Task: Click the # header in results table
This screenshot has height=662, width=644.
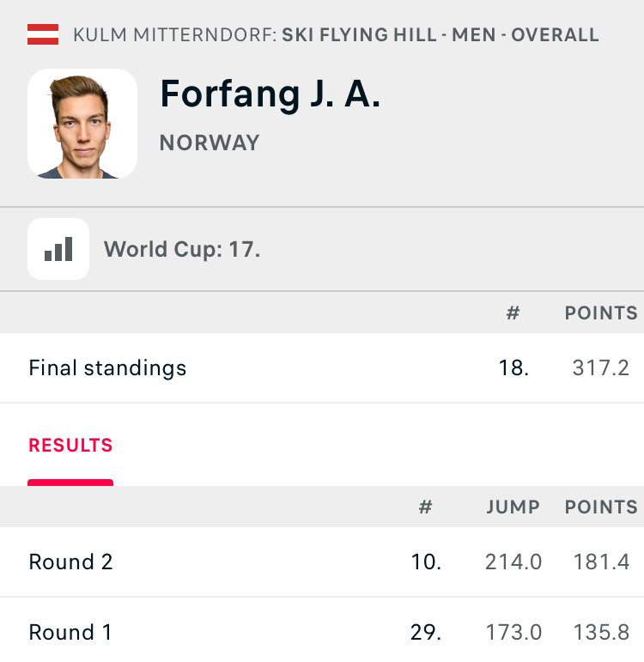Action: [425, 507]
